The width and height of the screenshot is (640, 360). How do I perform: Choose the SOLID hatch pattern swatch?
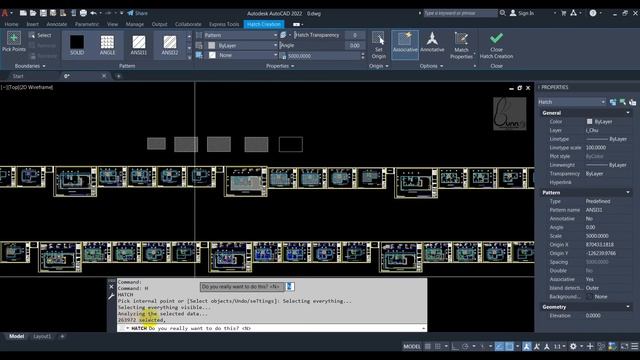[x=77, y=45]
